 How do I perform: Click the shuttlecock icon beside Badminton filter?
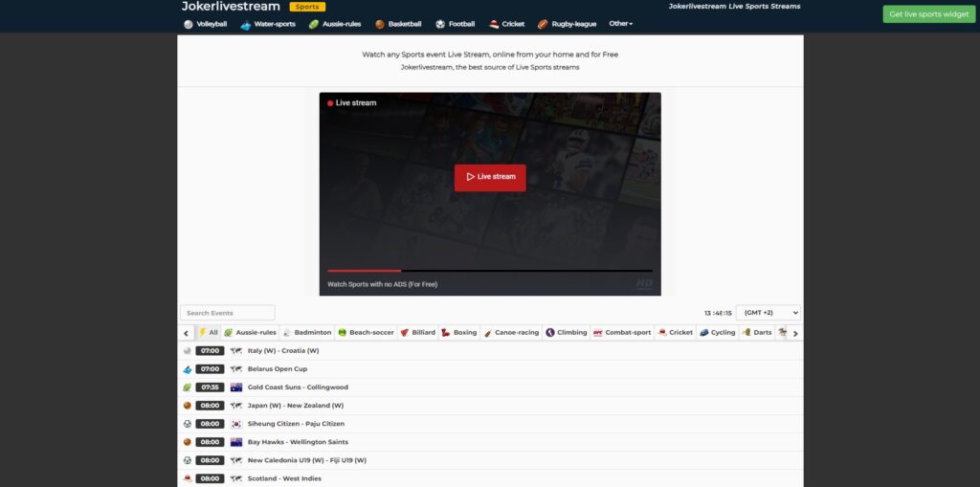click(287, 333)
